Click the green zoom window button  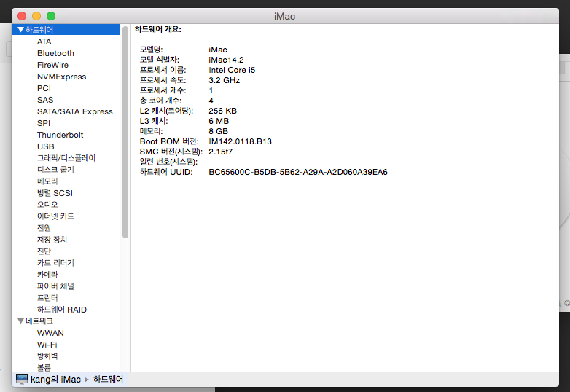pos(51,15)
